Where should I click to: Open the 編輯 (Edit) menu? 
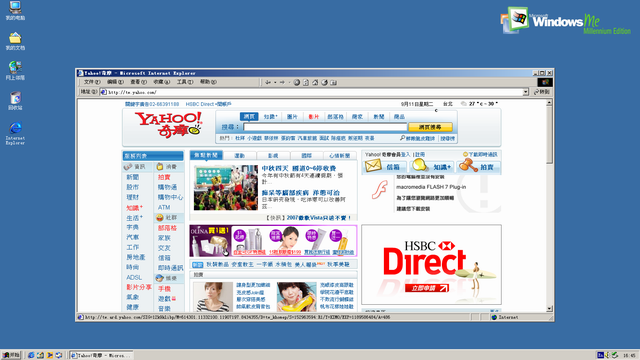[x=115, y=82]
